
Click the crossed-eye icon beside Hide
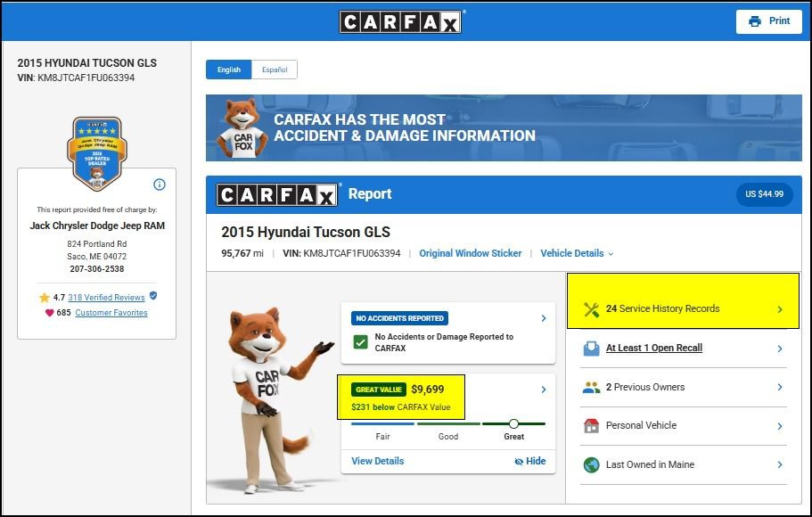point(519,462)
